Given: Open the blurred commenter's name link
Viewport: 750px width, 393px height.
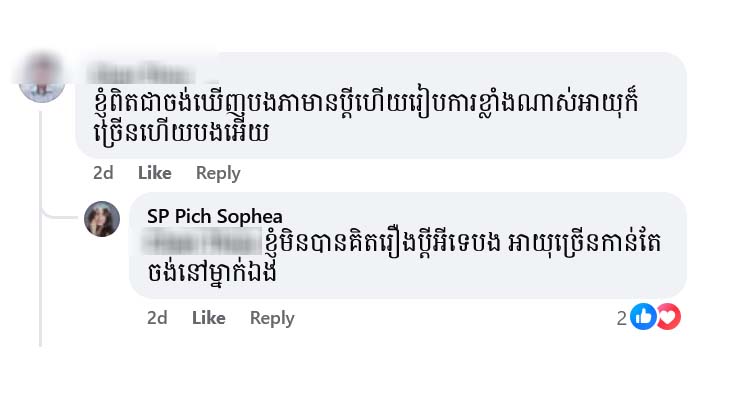Looking at the screenshot, I should pos(142,74).
